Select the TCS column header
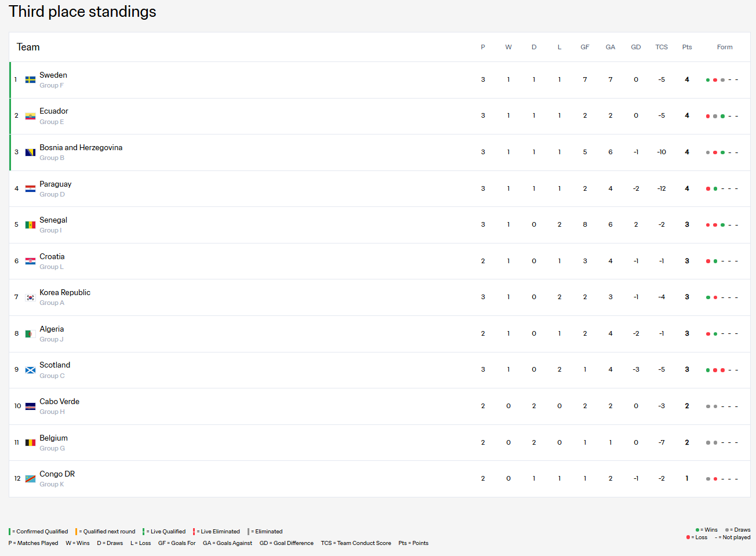Screen dimensions: 756x556 tap(661, 47)
